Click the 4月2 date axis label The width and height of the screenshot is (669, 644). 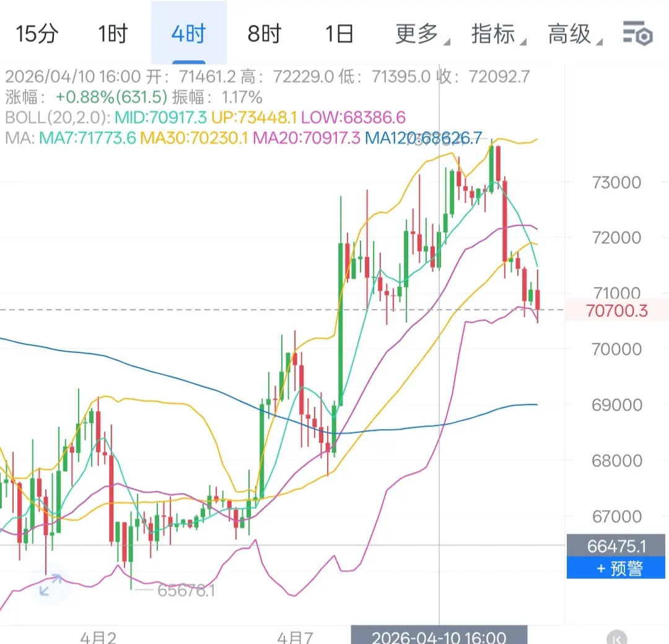[98, 637]
